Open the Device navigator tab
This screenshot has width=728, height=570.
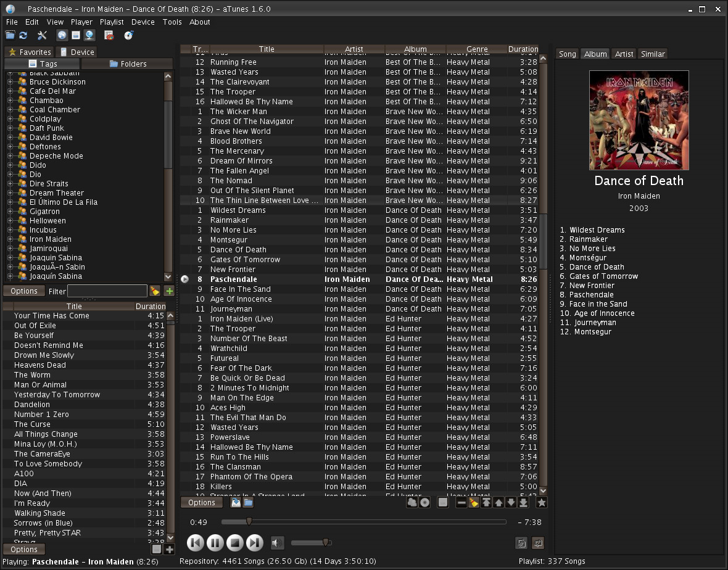pyautogui.click(x=77, y=52)
